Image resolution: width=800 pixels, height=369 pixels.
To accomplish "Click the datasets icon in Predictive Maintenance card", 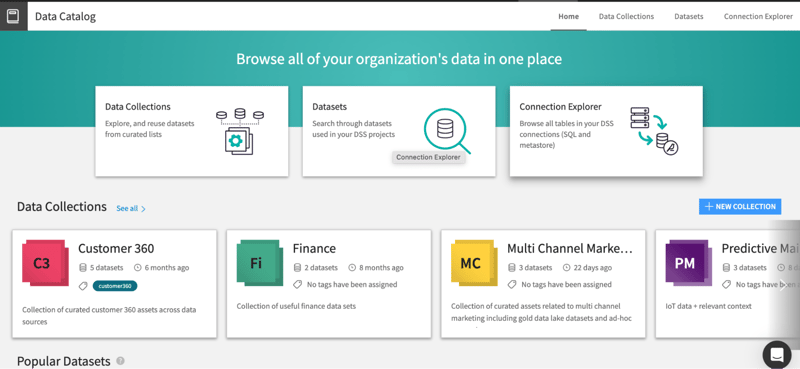I will pos(727,267).
